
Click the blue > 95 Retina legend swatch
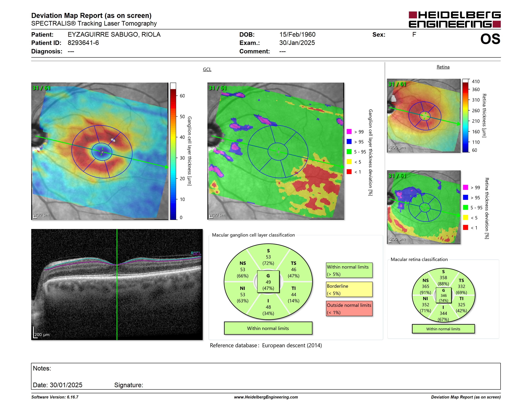coord(465,197)
